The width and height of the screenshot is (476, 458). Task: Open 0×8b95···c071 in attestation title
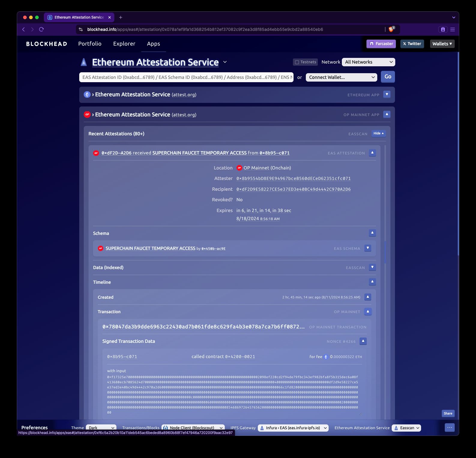coord(275,153)
